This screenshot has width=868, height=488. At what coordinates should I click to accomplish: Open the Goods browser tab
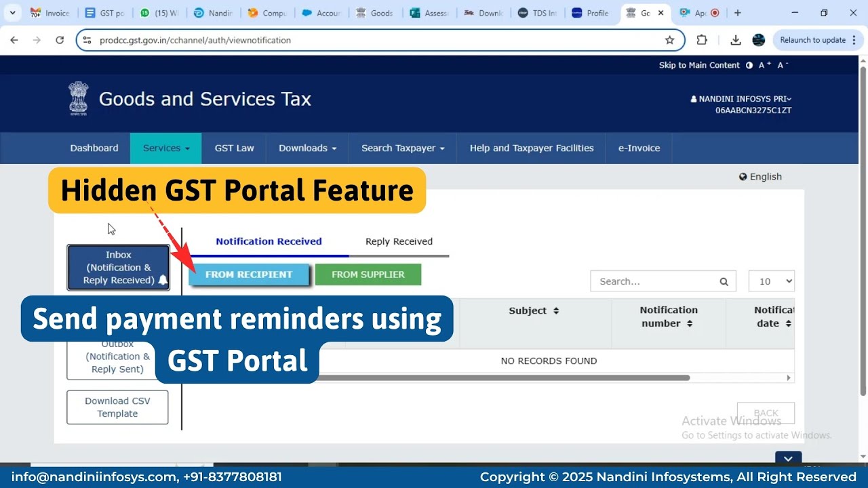pos(375,13)
